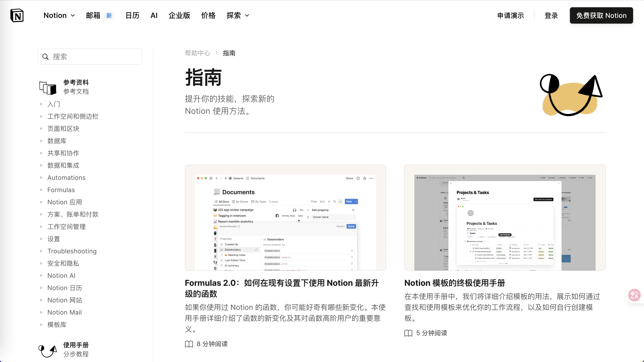The image size is (644, 362).
Task: Open 邮箱 in the top navigation
Action: point(93,15)
